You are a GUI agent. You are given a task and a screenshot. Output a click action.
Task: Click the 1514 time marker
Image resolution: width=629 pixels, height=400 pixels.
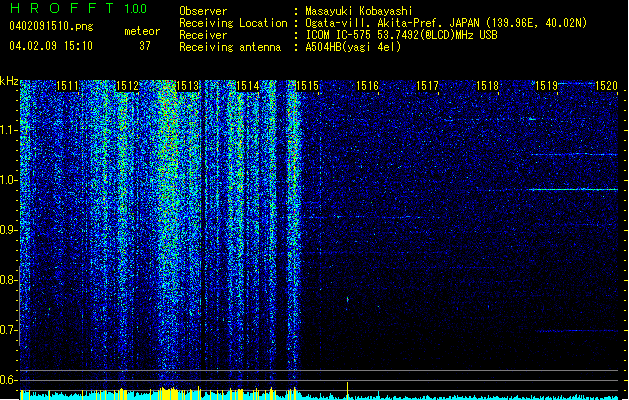(x=248, y=86)
